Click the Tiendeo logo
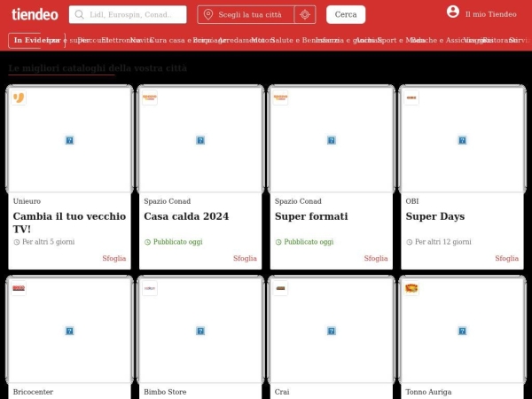This screenshot has height=399, width=532. pos(35,14)
